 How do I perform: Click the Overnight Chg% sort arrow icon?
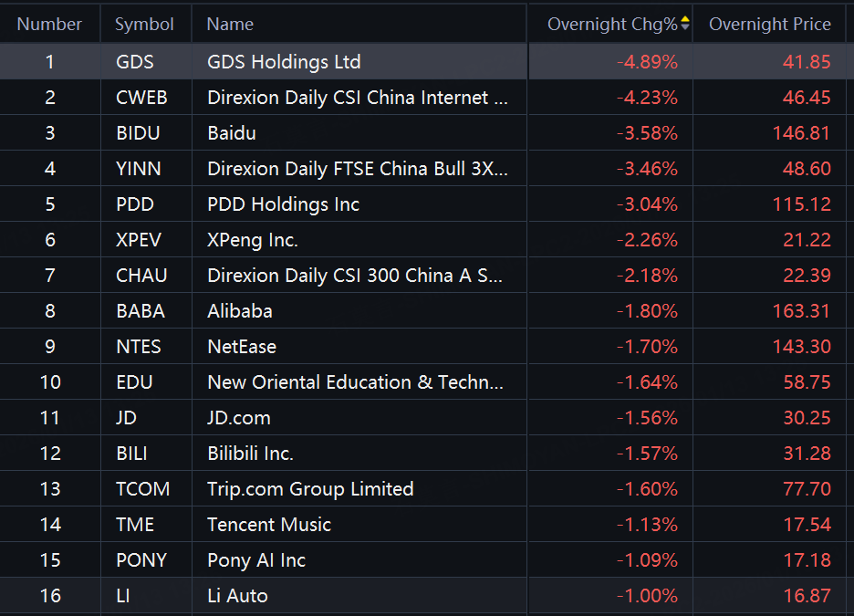[x=685, y=24]
